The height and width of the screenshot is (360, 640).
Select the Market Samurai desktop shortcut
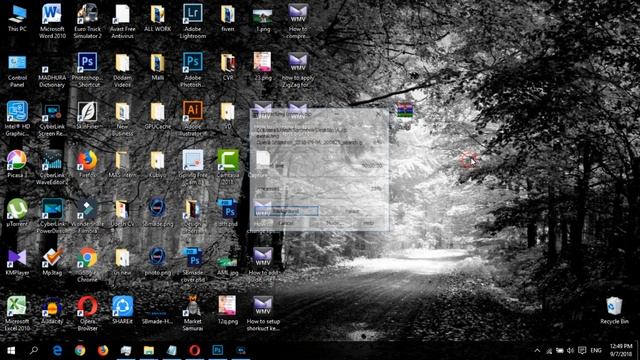[x=193, y=313]
